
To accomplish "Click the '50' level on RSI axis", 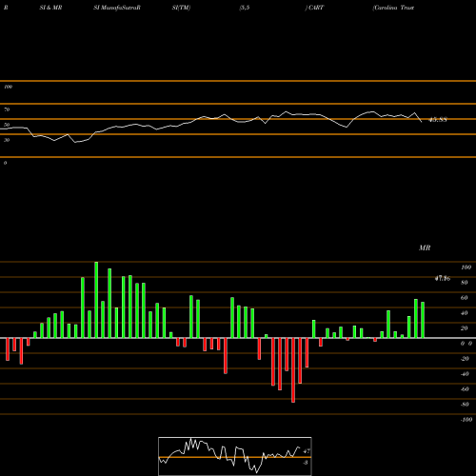I will (x=7, y=125).
